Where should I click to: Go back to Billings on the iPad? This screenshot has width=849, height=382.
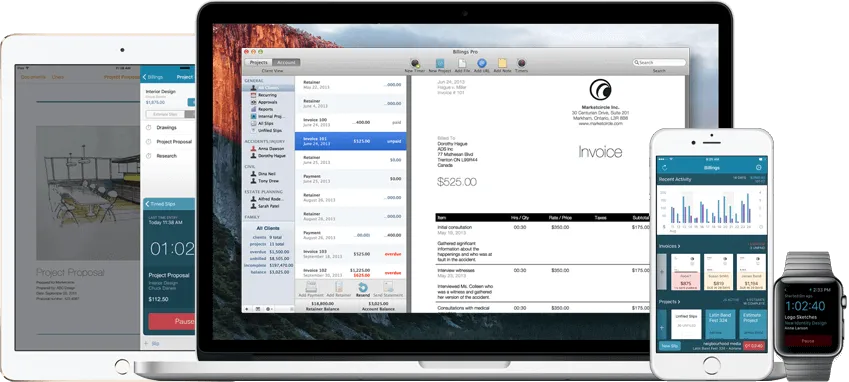point(153,77)
